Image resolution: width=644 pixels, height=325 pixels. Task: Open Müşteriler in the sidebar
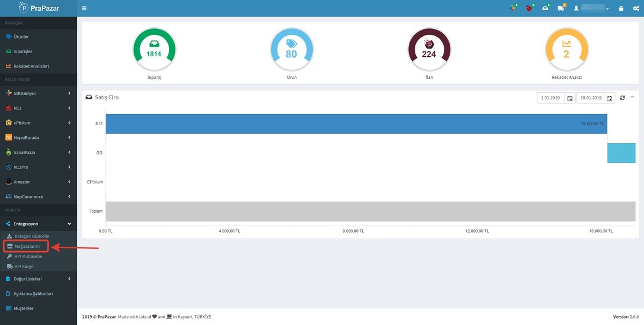coord(39,308)
